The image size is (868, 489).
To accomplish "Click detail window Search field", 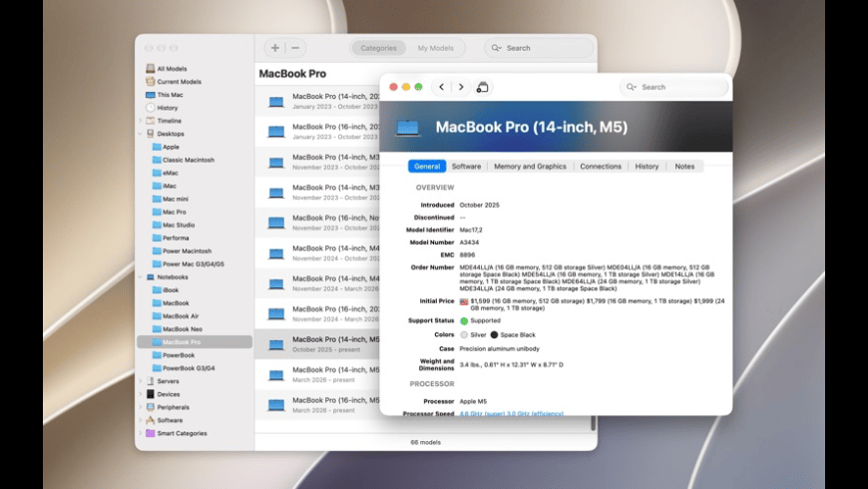I will pos(673,87).
